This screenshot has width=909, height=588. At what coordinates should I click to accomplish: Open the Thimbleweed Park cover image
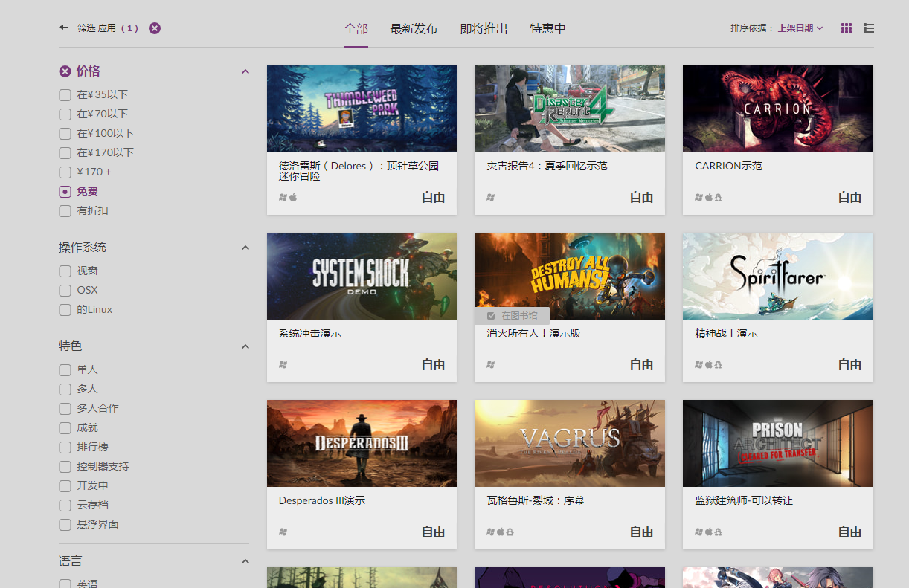coord(362,109)
